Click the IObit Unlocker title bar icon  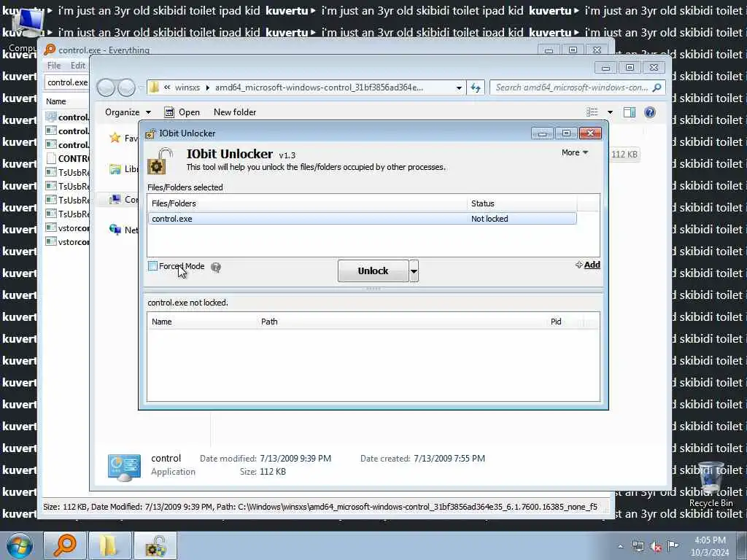150,133
